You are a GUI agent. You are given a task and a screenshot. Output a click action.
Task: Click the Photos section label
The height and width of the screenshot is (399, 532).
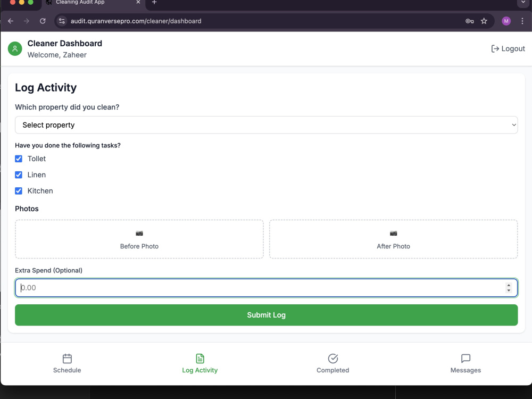pyautogui.click(x=27, y=209)
